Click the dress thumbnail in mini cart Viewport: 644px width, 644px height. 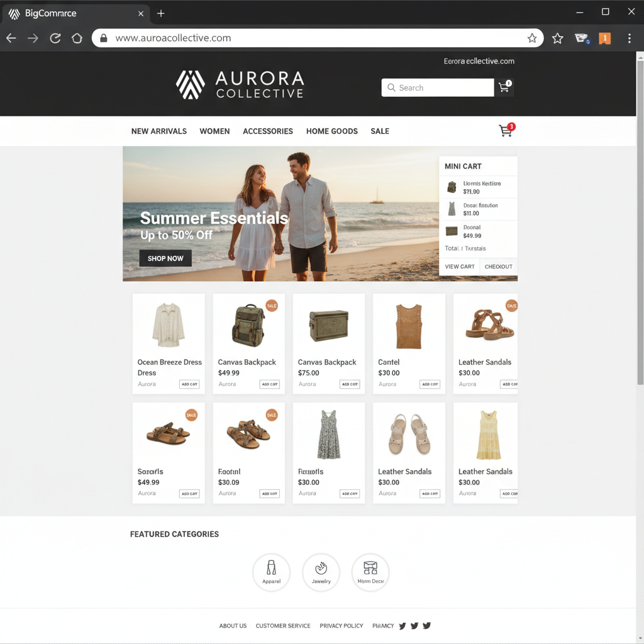(452, 209)
